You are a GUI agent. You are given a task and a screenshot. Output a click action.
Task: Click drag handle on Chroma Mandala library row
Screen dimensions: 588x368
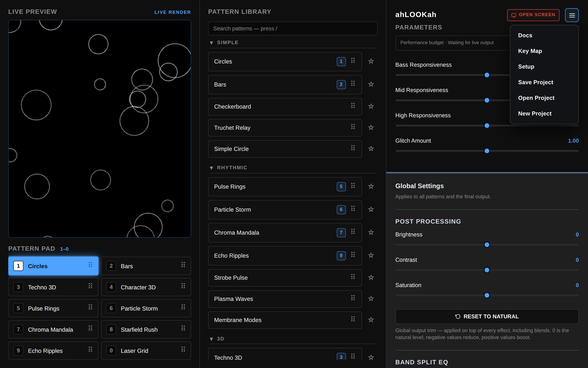tap(353, 231)
